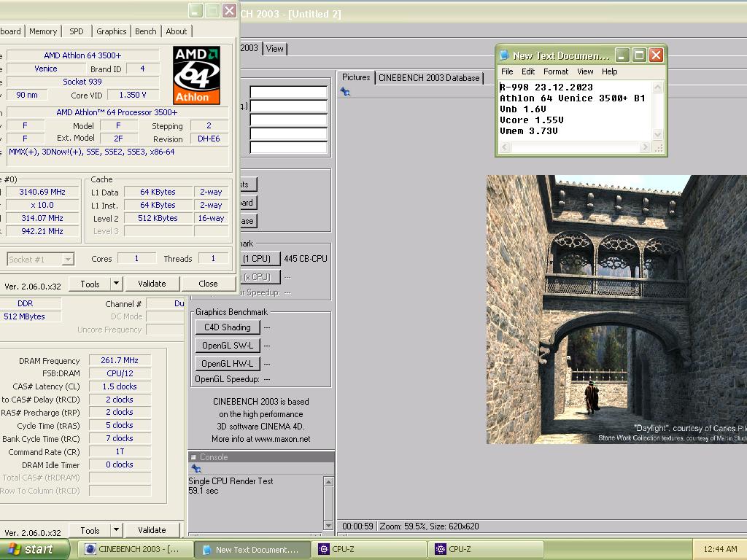Click the down arrow of the Notepad vertical scrollbar

coord(657,135)
